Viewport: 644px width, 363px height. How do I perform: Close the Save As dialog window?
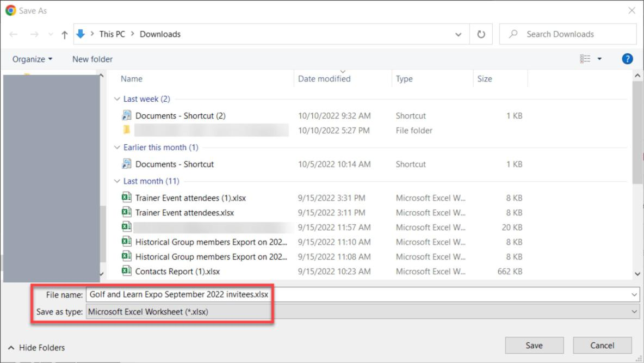click(x=631, y=10)
